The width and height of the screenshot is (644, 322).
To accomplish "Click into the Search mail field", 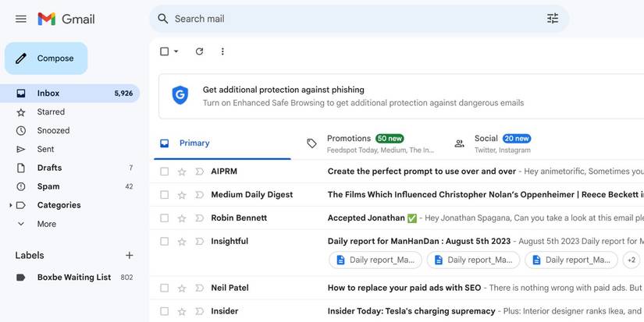I will 351,19.
